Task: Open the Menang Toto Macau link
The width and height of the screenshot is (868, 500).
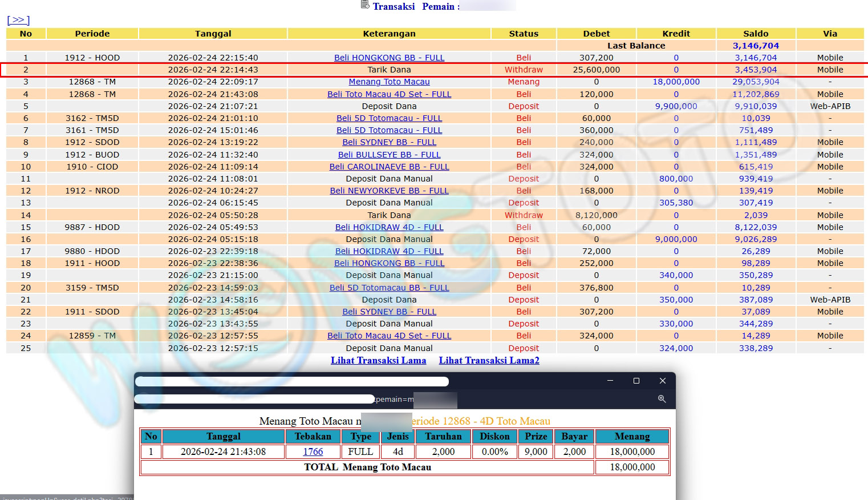Action: [389, 82]
